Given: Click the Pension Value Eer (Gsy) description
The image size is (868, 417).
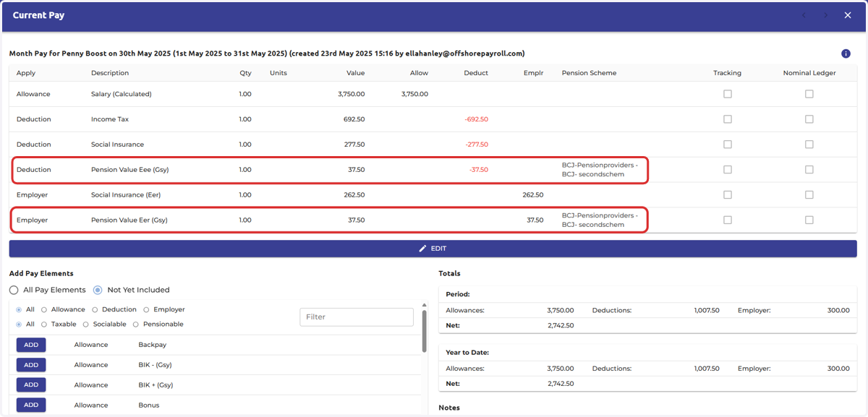Looking at the screenshot, I should pos(129,220).
